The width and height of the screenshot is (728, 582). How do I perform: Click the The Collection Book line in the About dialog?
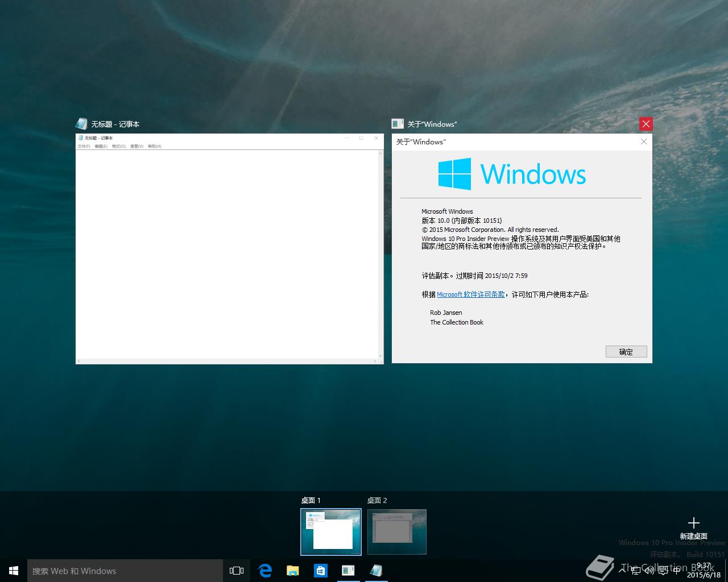[x=457, y=322]
